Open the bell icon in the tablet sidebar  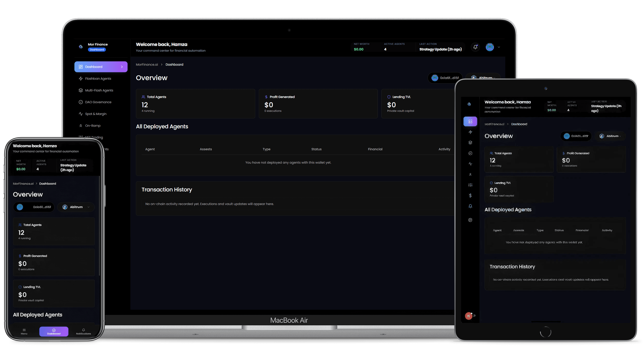click(x=470, y=206)
